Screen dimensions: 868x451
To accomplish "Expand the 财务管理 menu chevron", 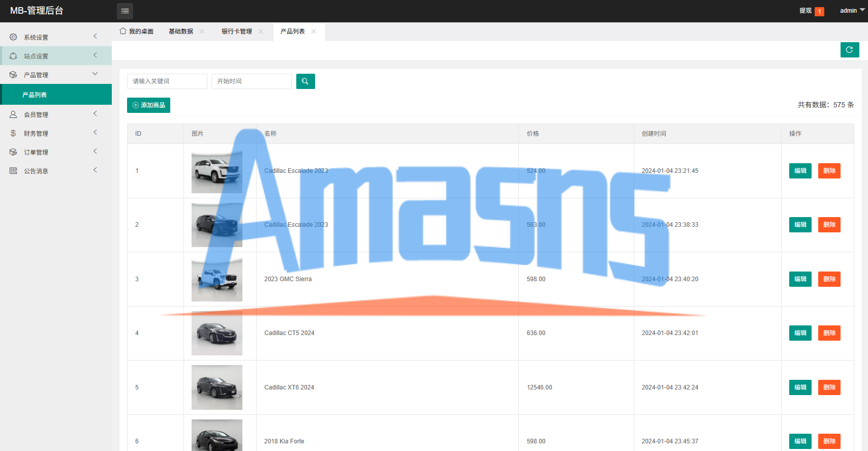I will (x=95, y=133).
